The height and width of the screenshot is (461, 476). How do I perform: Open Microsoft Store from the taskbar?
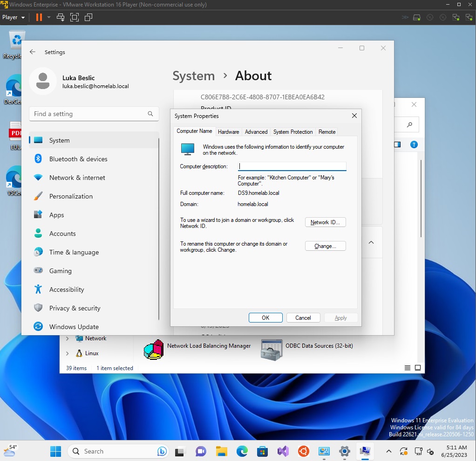tap(262, 451)
